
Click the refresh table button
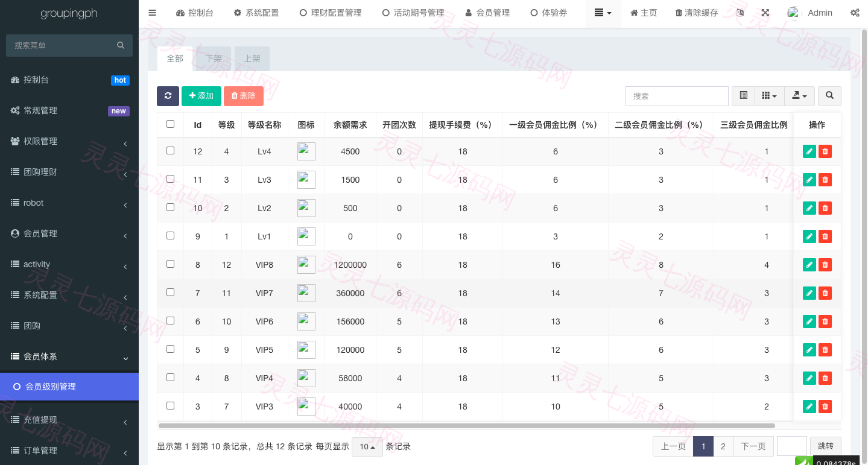click(168, 96)
